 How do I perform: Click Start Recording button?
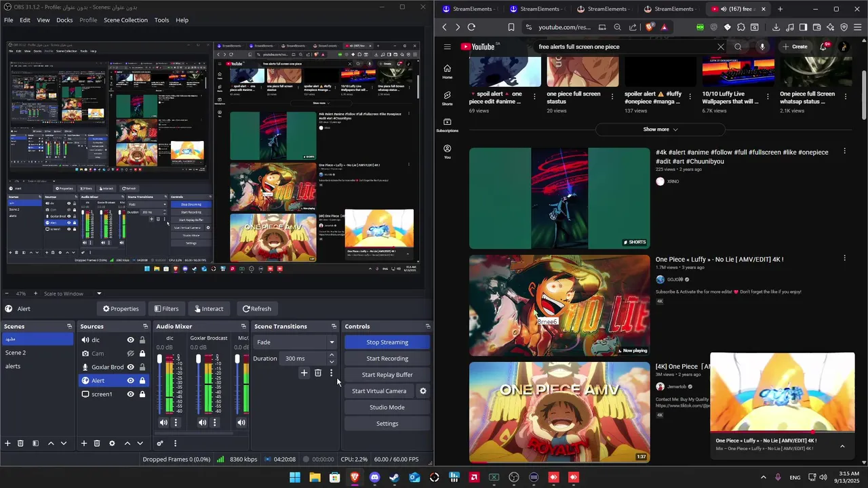[x=387, y=359]
